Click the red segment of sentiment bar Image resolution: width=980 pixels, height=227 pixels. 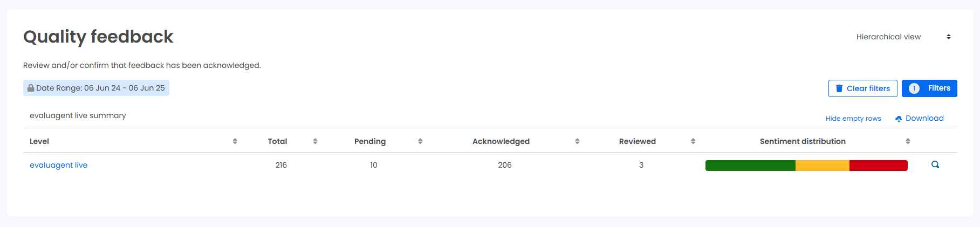[879, 166]
